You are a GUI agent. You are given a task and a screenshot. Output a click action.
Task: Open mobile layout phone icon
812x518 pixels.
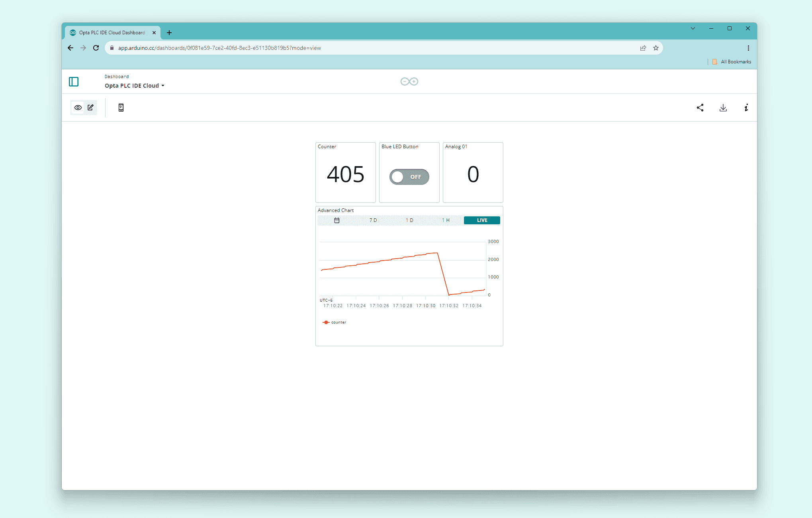121,108
